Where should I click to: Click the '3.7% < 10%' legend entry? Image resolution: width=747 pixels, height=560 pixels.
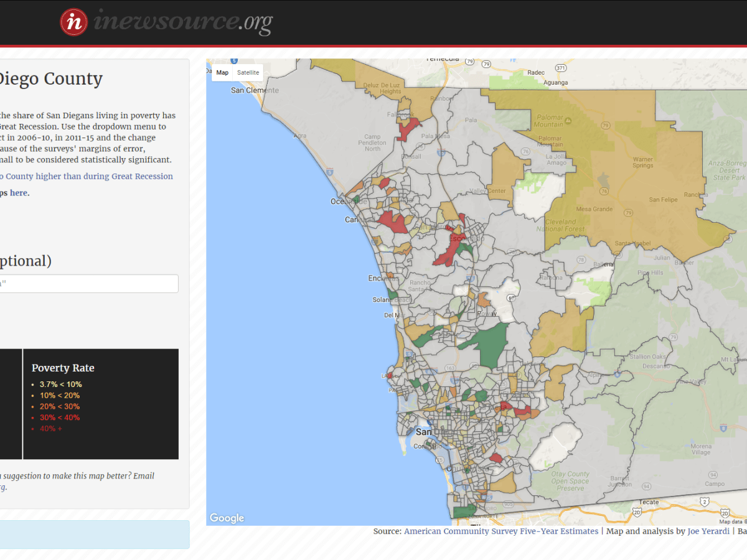click(x=60, y=385)
